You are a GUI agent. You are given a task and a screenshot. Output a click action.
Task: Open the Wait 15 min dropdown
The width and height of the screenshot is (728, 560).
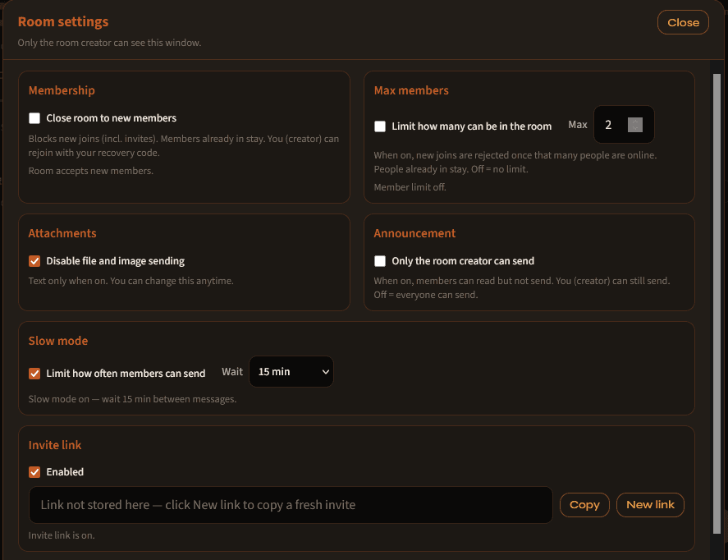(291, 371)
